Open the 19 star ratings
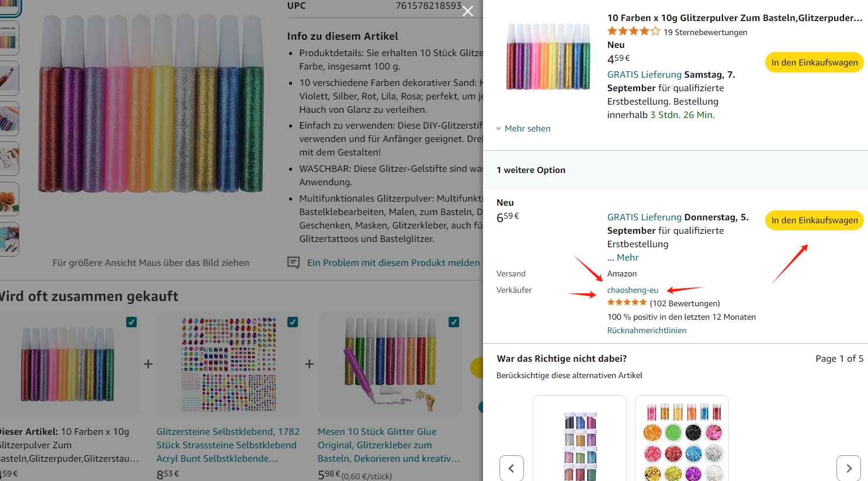868x481 pixels. [705, 32]
